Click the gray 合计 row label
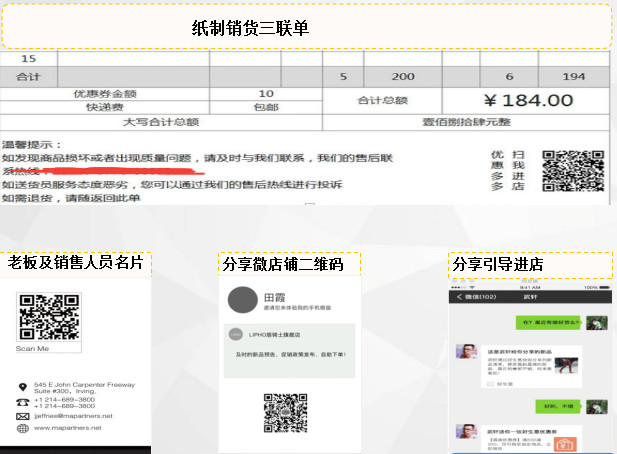The image size is (617, 454). [29, 77]
